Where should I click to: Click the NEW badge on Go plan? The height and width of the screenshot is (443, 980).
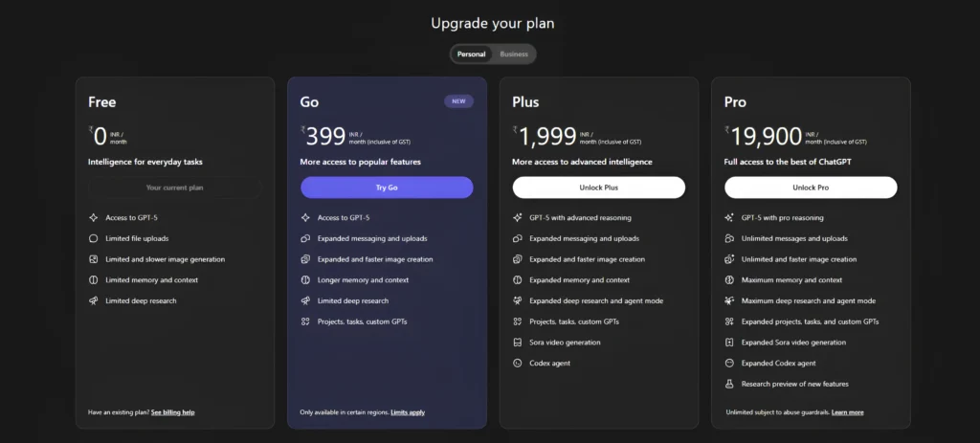point(458,101)
